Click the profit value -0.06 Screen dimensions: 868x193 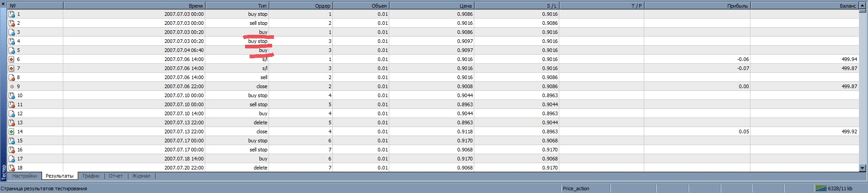743,59
